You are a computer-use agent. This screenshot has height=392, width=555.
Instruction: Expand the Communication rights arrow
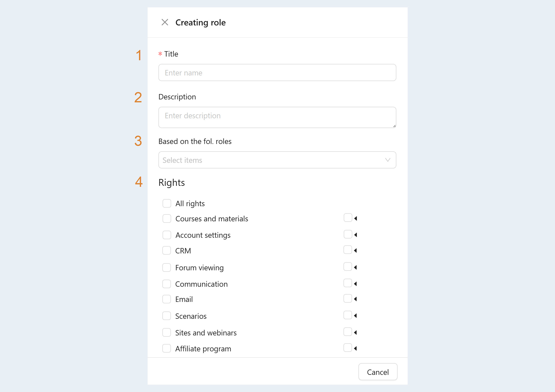[355, 284]
